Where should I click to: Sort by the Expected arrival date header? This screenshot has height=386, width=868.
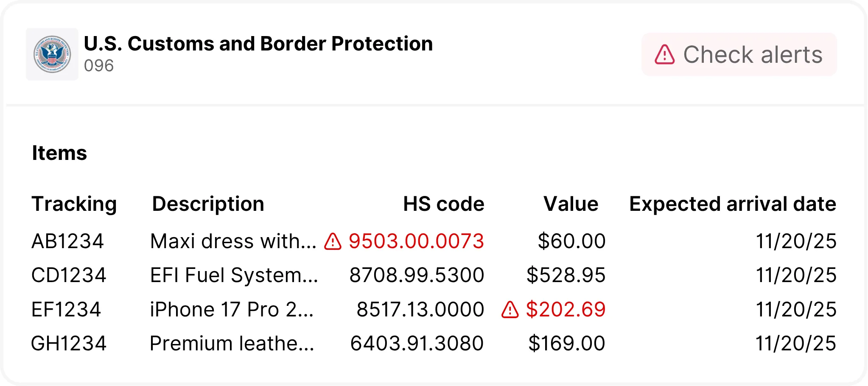pyautogui.click(x=733, y=204)
